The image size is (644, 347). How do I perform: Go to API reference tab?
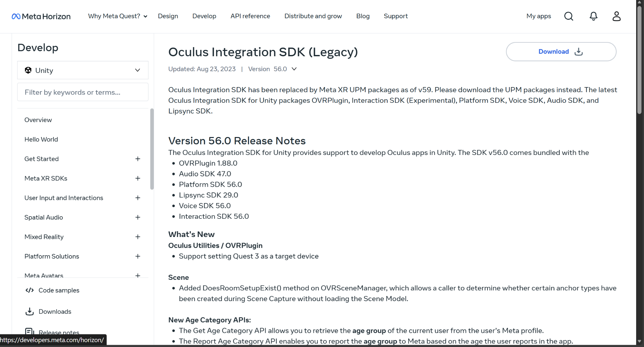[250, 16]
